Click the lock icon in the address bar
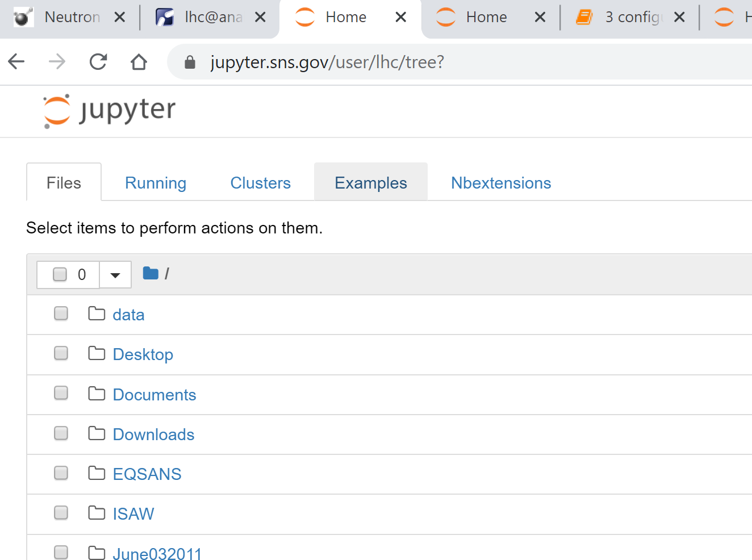Viewport: 752px width, 560px height. tap(190, 62)
